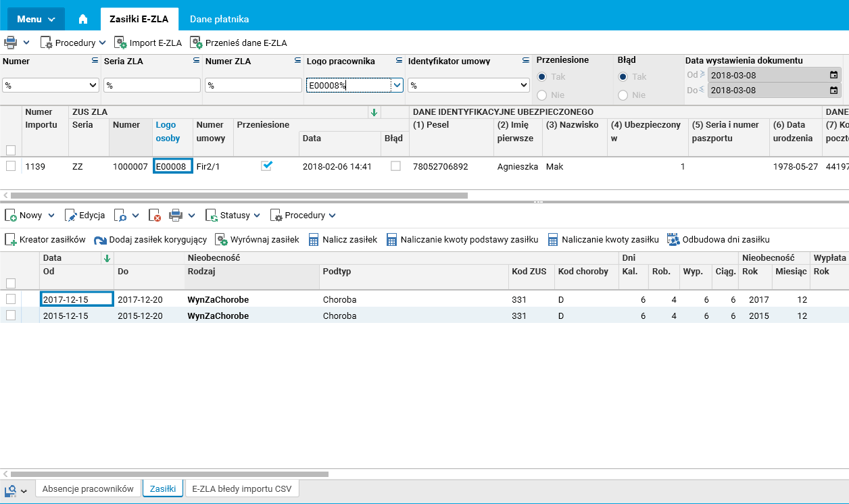Click the Import E-ZLA icon
The height and width of the screenshot is (504, 849).
click(121, 43)
